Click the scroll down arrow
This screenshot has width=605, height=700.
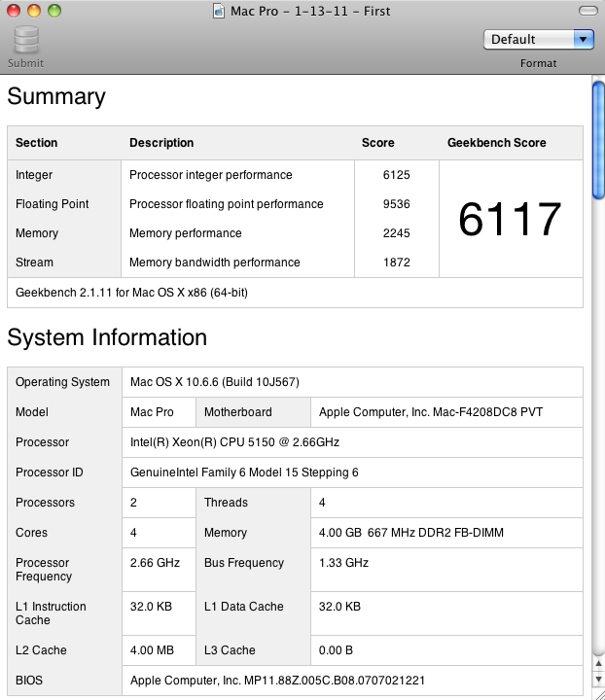(x=598, y=680)
